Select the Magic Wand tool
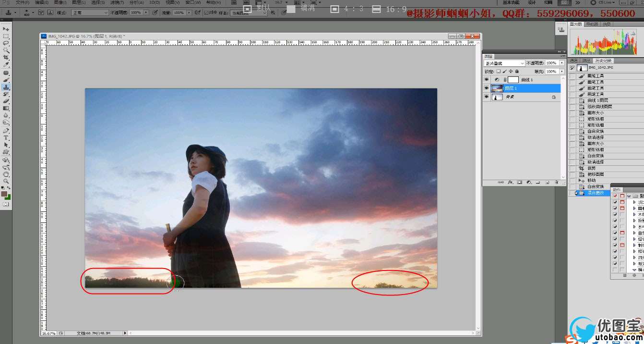This screenshot has height=344, width=644. point(6,50)
